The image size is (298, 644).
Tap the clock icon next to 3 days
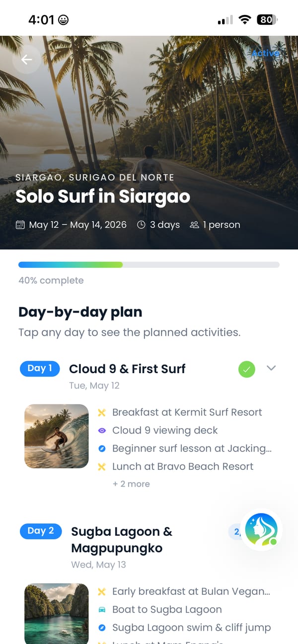141,225
